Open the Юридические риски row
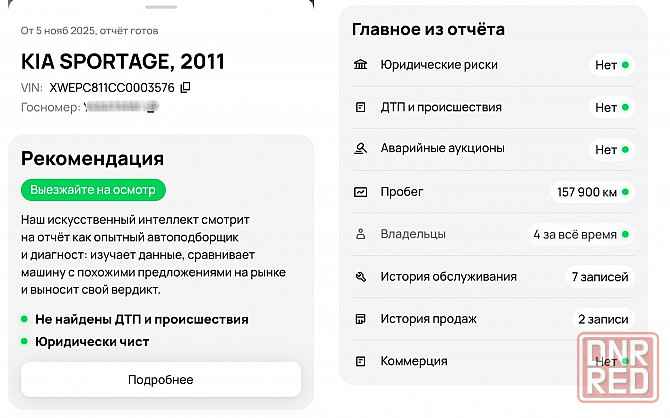Viewport: 670px width, 418px height. coord(494,65)
